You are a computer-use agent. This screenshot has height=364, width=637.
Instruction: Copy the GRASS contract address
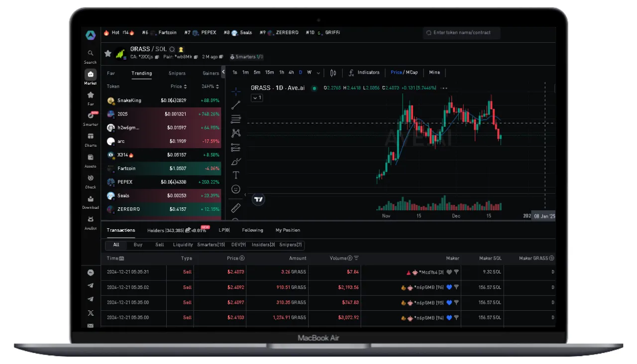pyautogui.click(x=157, y=57)
